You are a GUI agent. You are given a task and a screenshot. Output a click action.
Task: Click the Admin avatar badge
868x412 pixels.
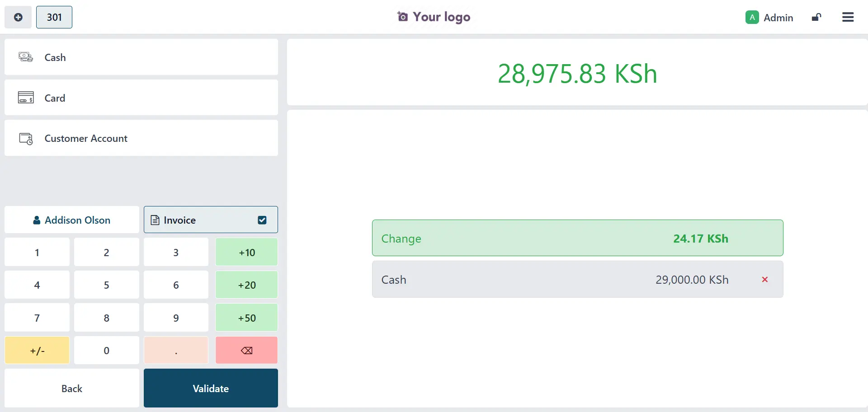coord(752,17)
